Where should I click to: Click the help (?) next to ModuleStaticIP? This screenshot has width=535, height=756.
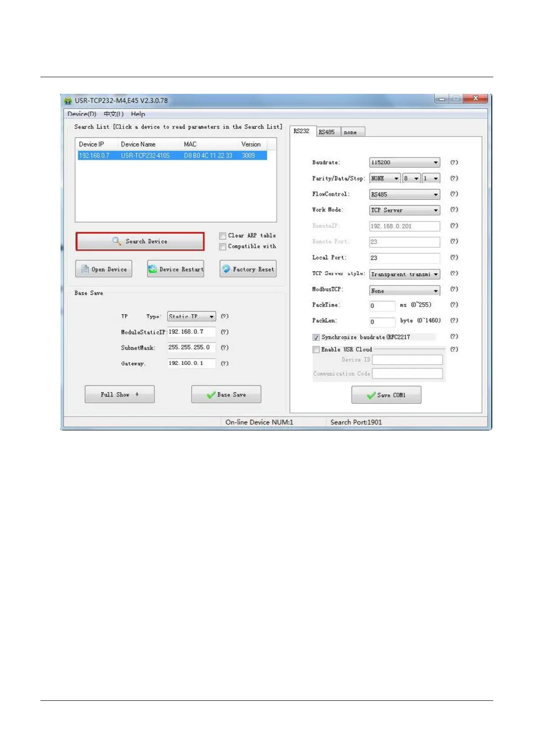(225, 332)
